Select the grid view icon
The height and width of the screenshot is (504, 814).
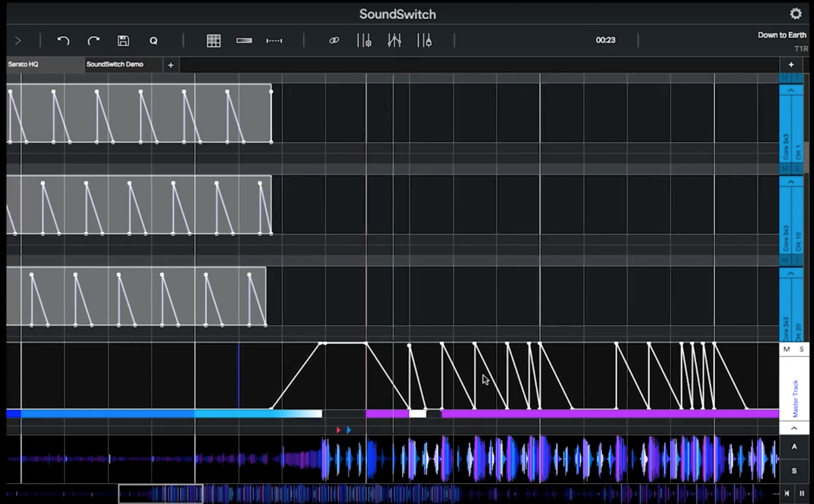214,41
